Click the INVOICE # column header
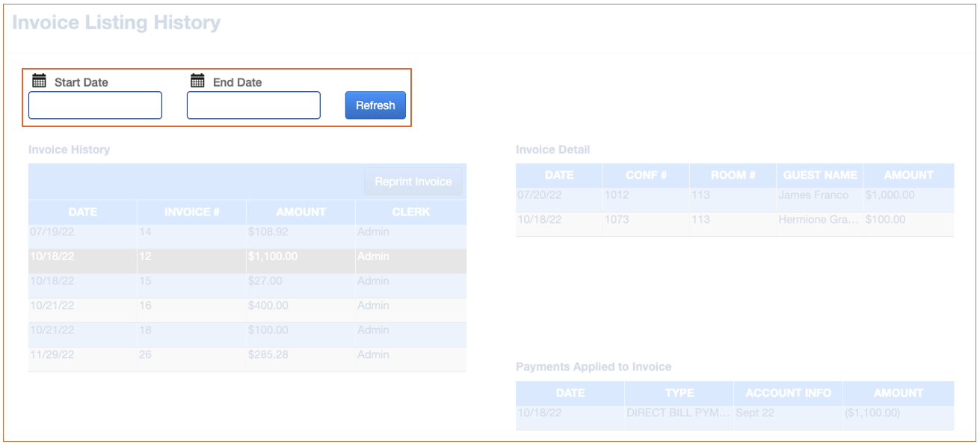 pos(191,212)
